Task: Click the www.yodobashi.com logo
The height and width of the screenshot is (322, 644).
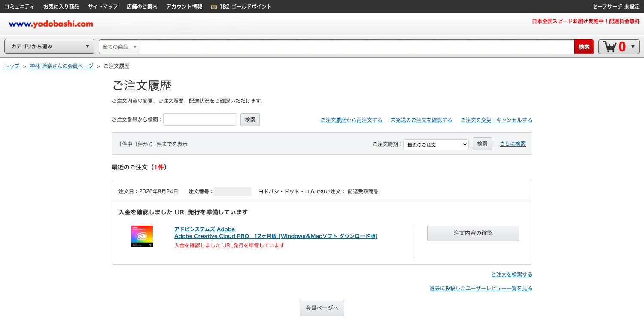Action: 51,24
